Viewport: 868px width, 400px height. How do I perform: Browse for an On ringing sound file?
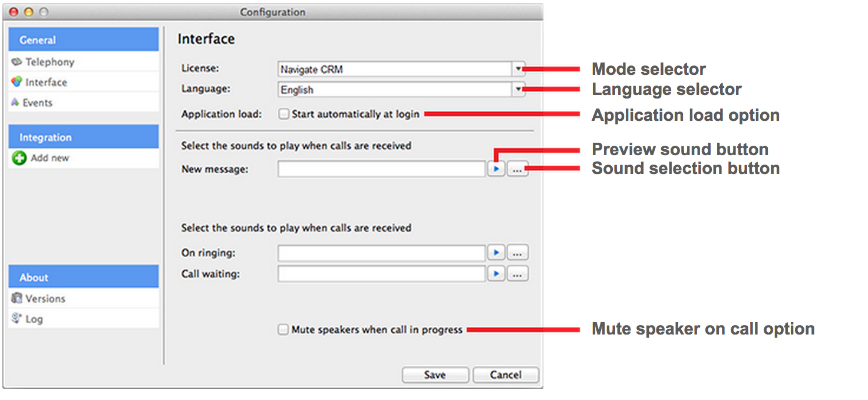point(517,253)
